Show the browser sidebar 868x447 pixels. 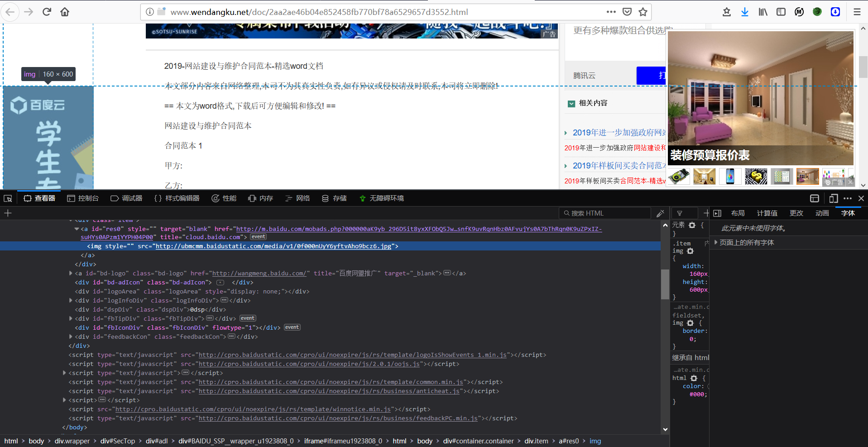[x=781, y=12]
